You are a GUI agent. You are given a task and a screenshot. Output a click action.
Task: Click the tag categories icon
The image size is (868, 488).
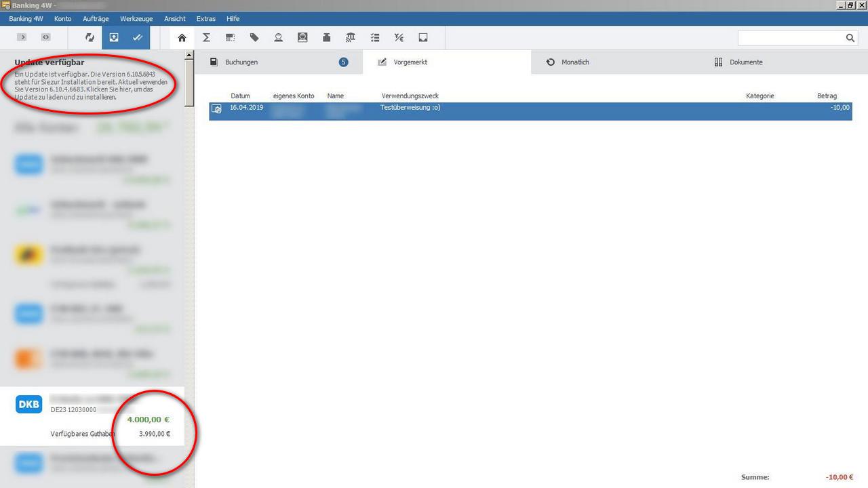coord(254,38)
